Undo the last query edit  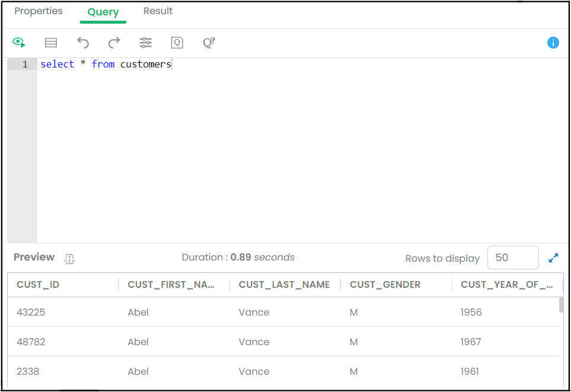pyautogui.click(x=83, y=43)
